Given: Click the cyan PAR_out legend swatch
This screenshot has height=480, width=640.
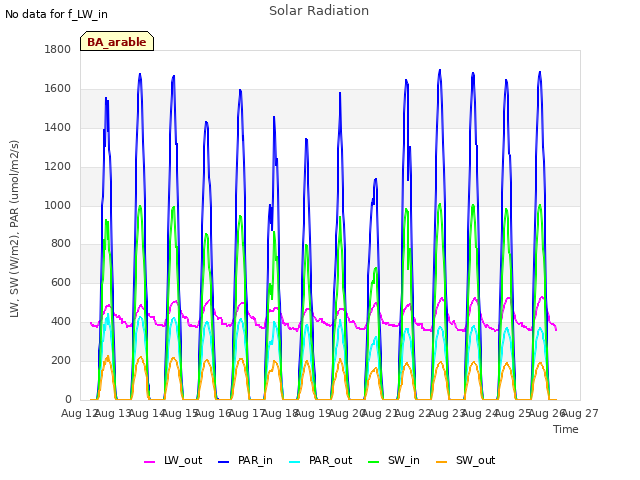Looking at the screenshot, I should (x=294, y=462).
